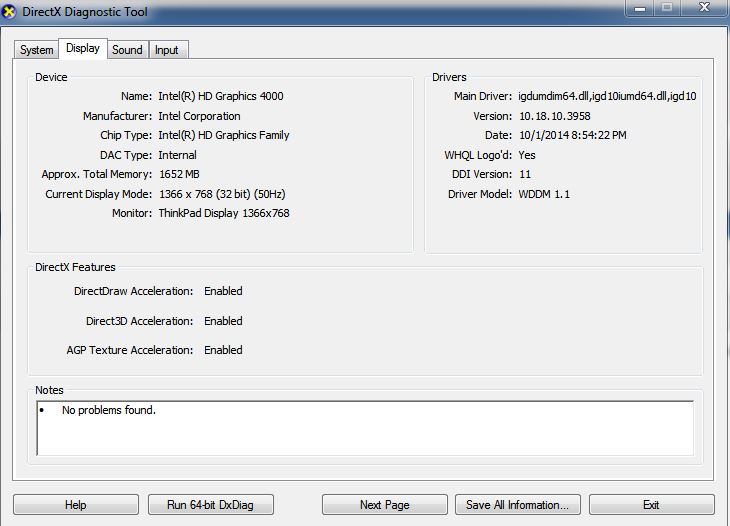Click driver date '10/1/2014 8:54:22 PM'
Image resolution: width=730 pixels, height=526 pixels.
(x=573, y=135)
